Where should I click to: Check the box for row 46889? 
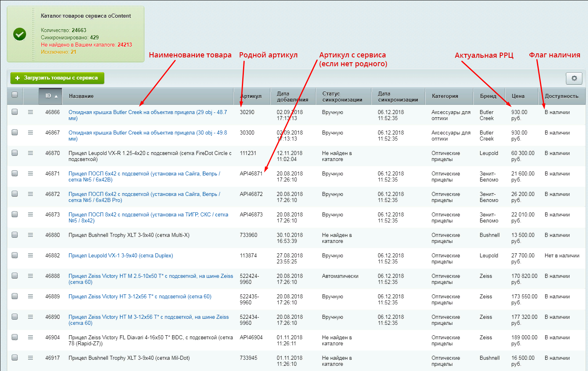[15, 296]
